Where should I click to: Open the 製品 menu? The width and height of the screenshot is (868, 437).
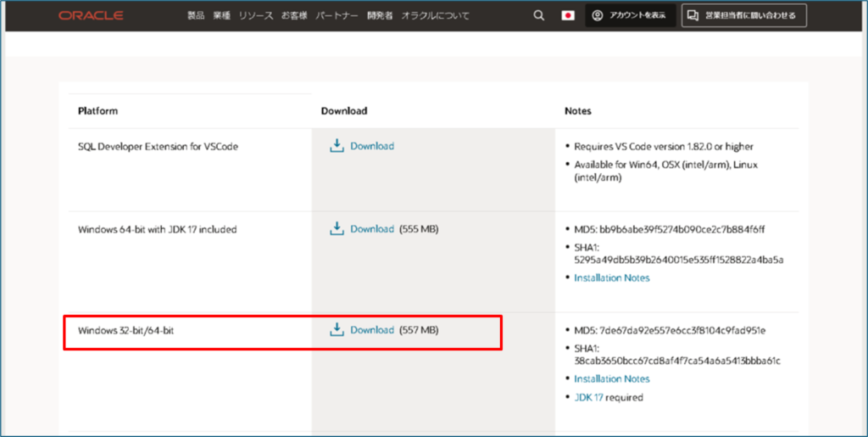196,15
